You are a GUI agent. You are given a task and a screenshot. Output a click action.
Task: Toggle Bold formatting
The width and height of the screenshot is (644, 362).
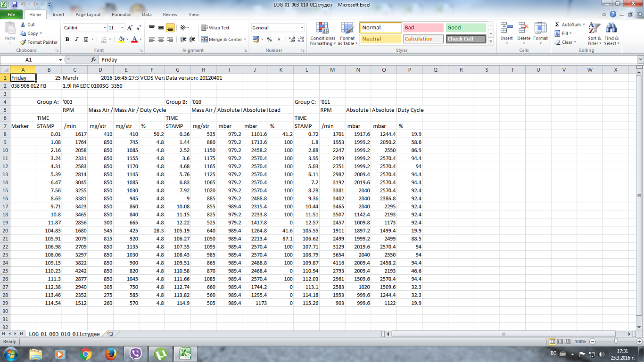[67, 40]
